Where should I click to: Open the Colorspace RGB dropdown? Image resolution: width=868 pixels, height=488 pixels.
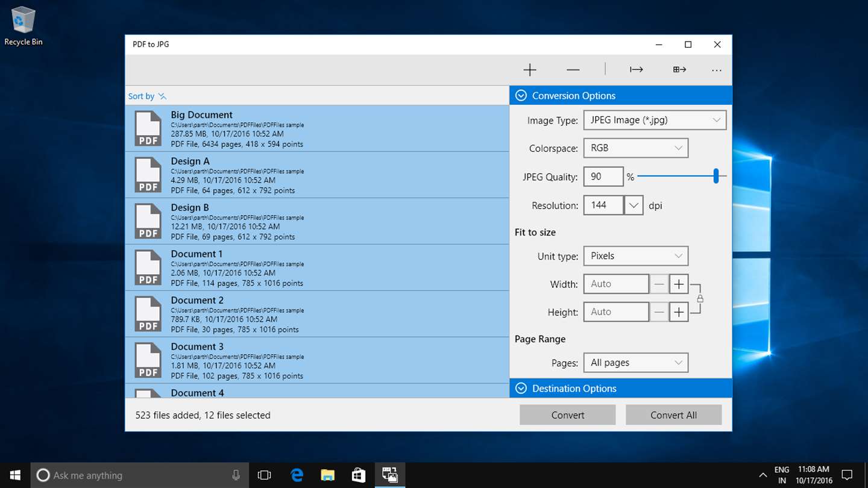pyautogui.click(x=636, y=148)
